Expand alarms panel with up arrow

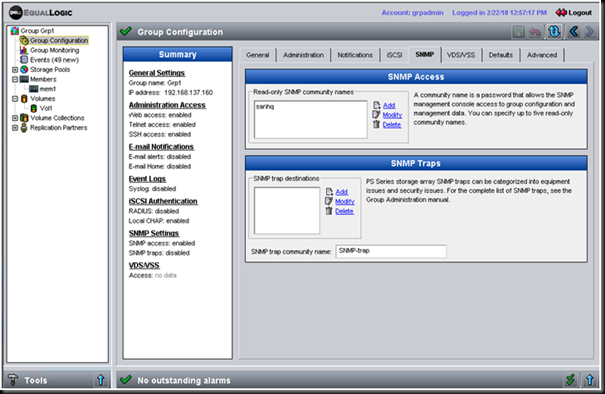[590, 380]
